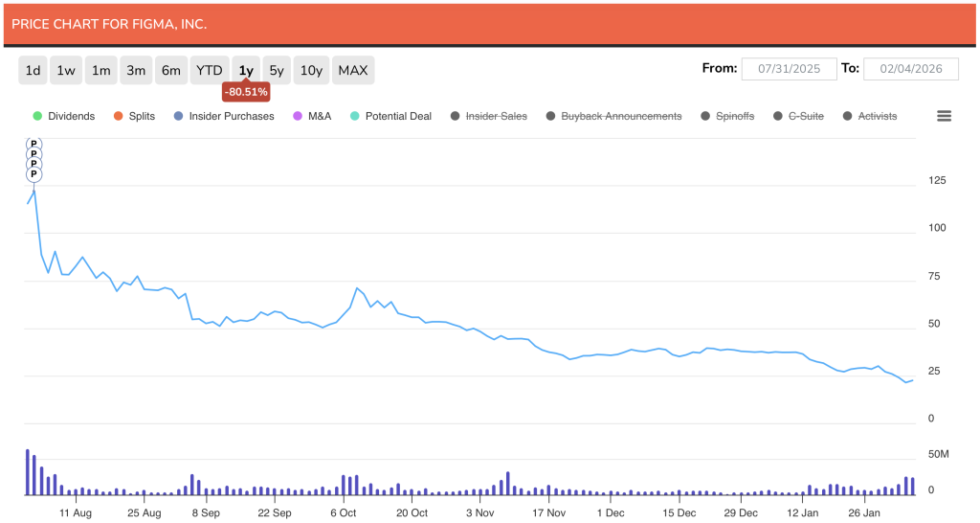Viewport: 980px width, 523px height.
Task: Select the YTD range button
Action: pyautogui.click(x=210, y=70)
